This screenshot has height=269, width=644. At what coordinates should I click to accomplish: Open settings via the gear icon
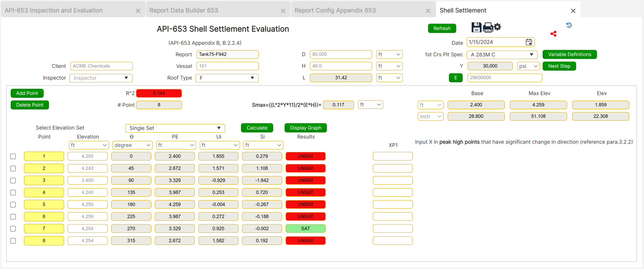coord(497,27)
